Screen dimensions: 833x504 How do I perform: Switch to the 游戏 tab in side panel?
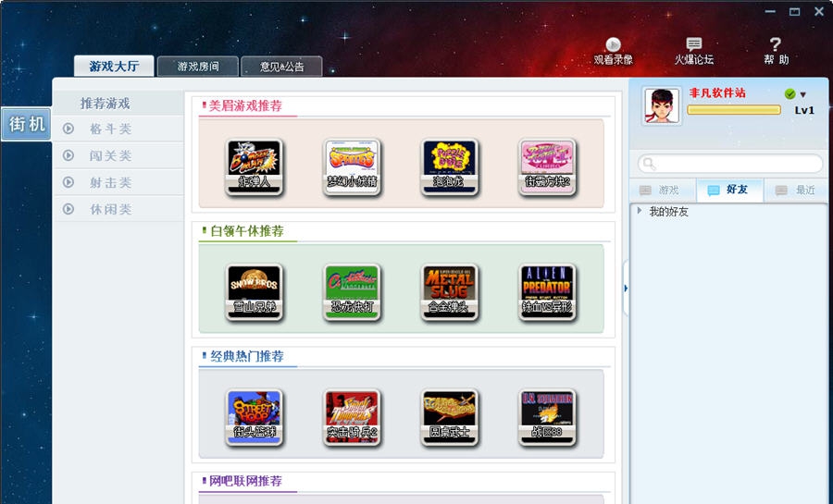662,190
